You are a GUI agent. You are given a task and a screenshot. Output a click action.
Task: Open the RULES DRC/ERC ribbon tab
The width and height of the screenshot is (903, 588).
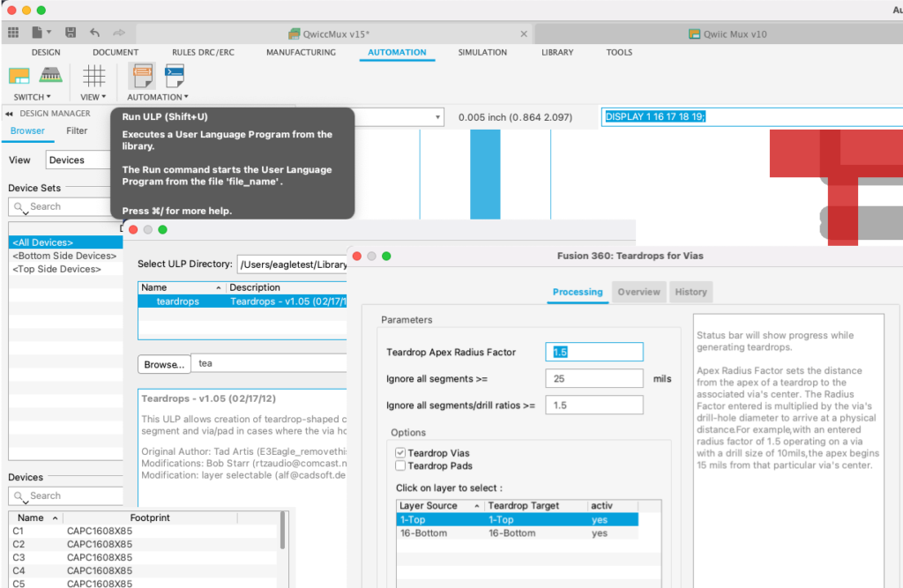tap(203, 52)
